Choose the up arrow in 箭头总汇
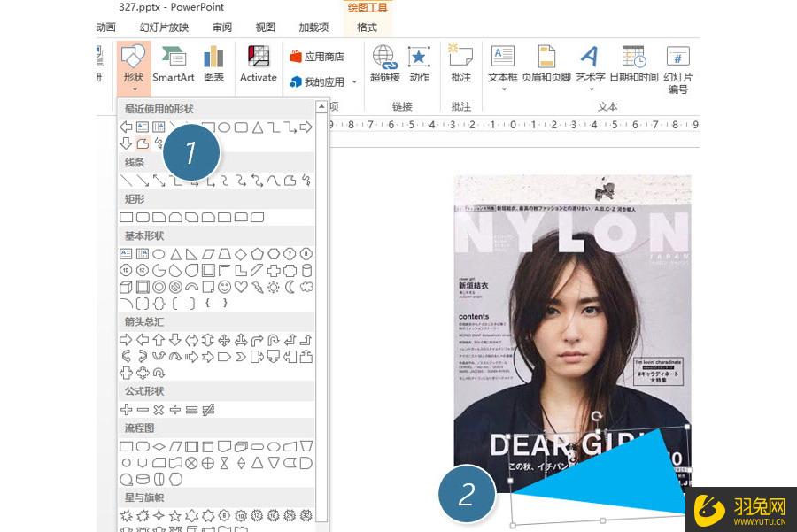This screenshot has height=532, width=797. pos(159,340)
